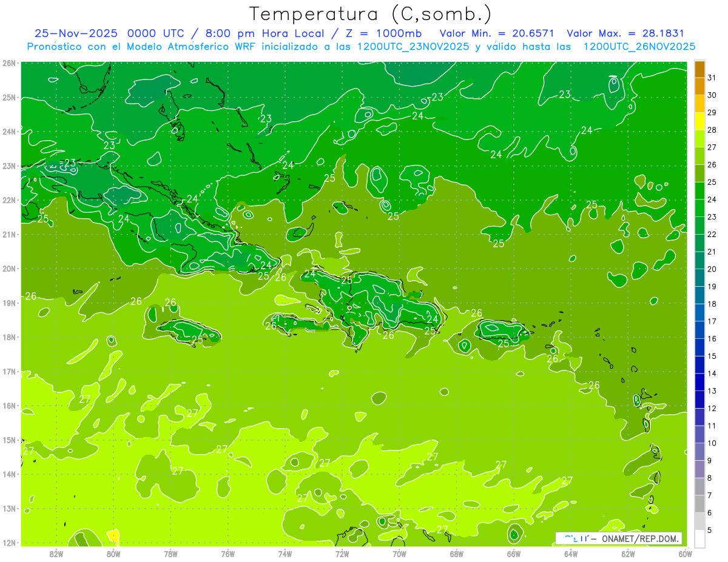Select the '76W' longitude axis label

(x=228, y=553)
